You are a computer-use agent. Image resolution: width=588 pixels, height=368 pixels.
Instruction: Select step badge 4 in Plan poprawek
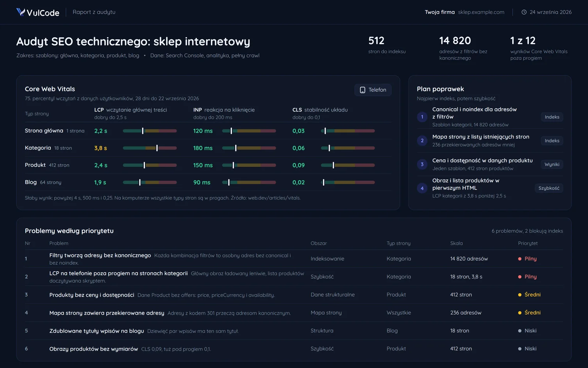coord(422,188)
